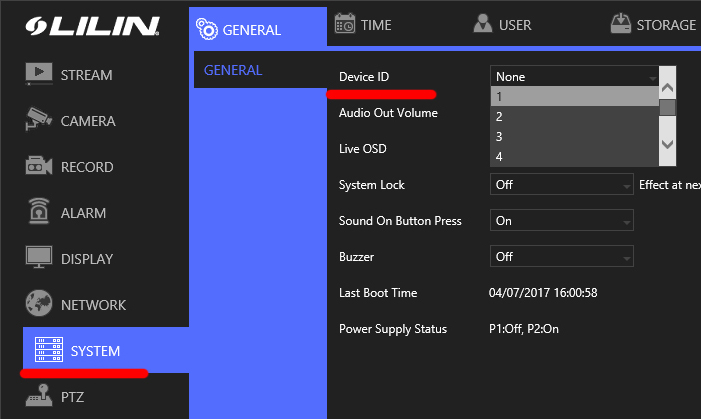This screenshot has width=701, height=419.
Task: Open the Device ID dropdown
Action: pyautogui.click(x=575, y=77)
